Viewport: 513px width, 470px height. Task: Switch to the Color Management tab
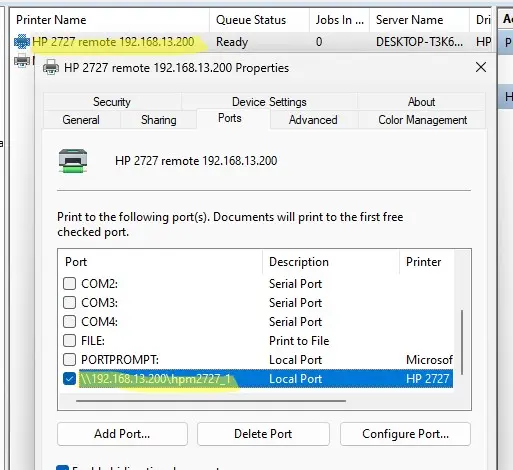click(x=422, y=120)
